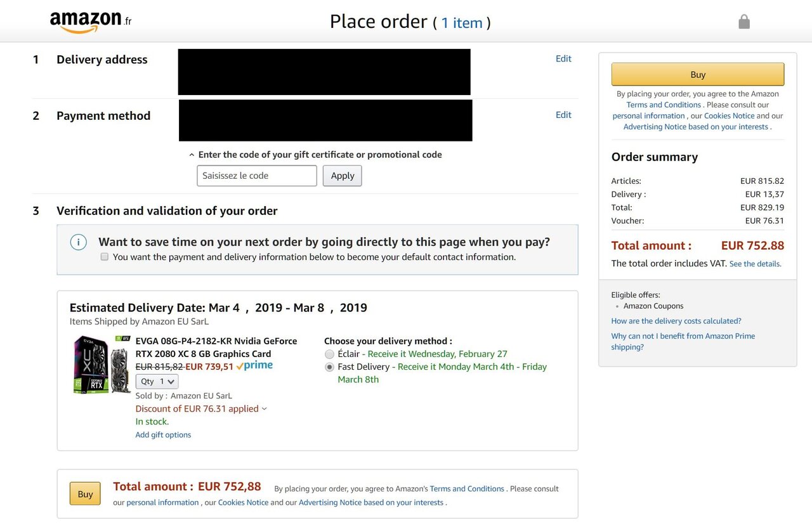
Task: Select the Éclair delivery option
Action: point(329,354)
